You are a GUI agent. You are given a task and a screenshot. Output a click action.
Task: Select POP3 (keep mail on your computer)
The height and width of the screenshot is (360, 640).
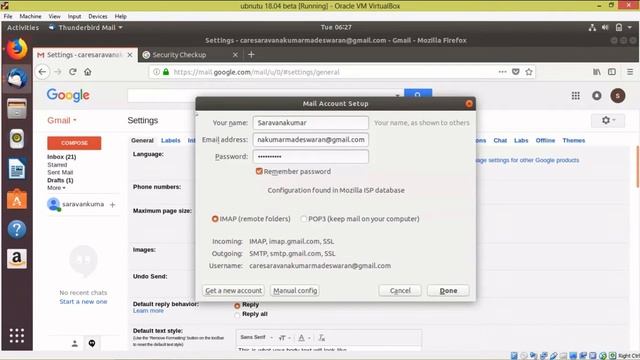(x=304, y=219)
